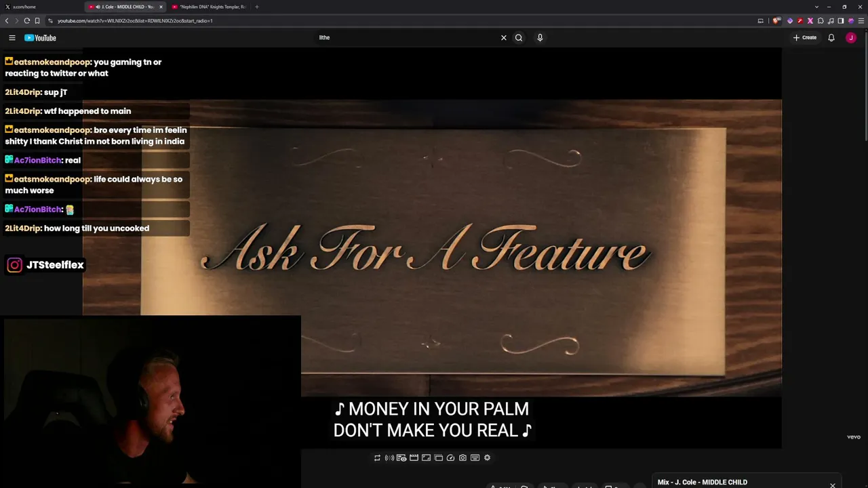Open the pink X extension icon
This screenshot has height=488, width=868.
(810, 21)
